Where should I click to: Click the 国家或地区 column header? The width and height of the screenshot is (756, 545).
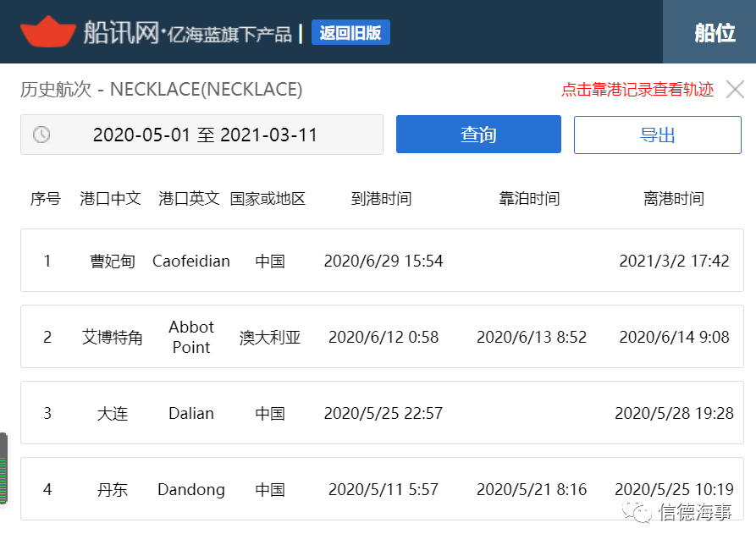click(x=268, y=199)
